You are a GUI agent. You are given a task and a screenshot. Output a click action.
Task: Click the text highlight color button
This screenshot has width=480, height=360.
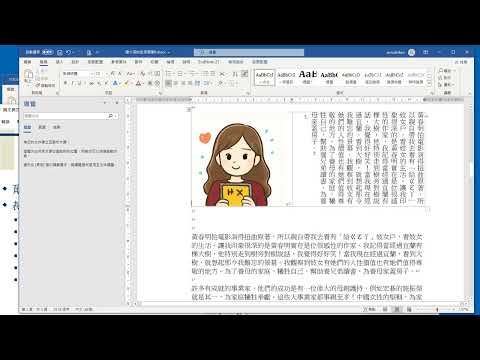[126, 83]
